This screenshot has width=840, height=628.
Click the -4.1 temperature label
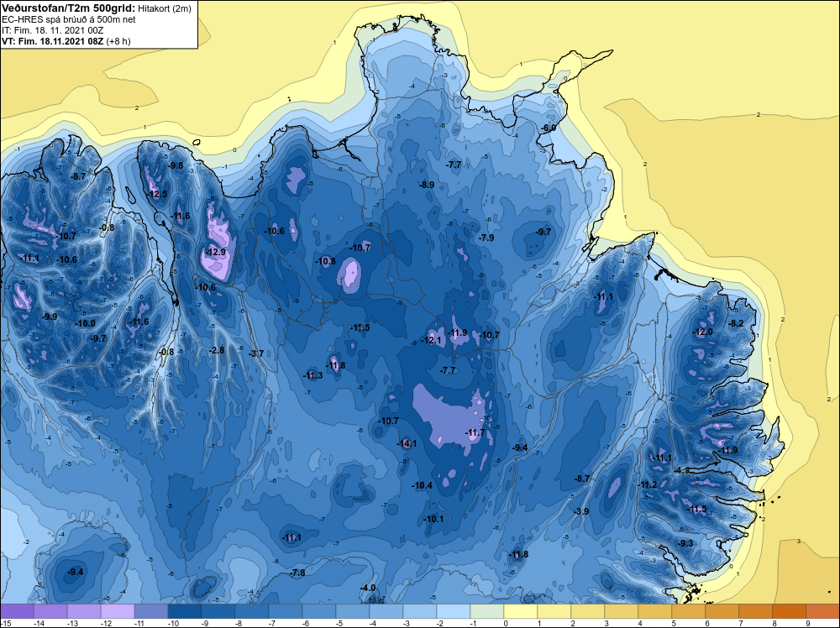click(x=681, y=470)
